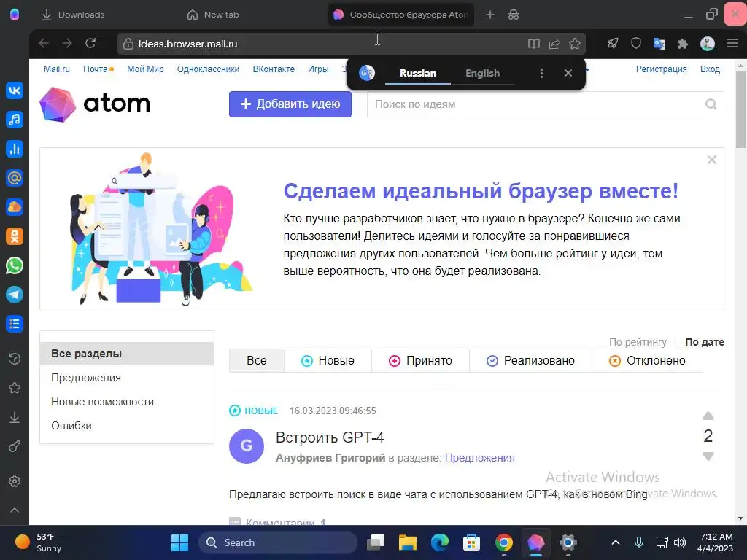Open Mail.ru mail @ icon in sidebar
The width and height of the screenshot is (747, 560).
click(x=15, y=178)
